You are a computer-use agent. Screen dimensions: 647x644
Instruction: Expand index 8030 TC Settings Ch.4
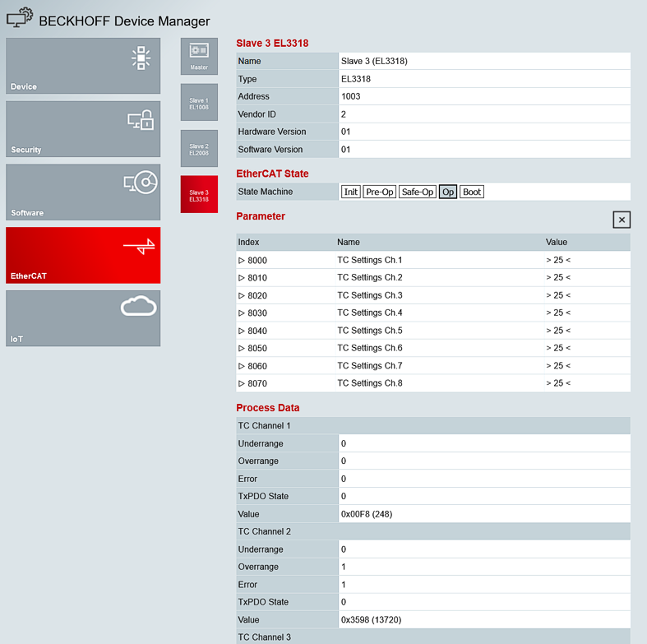click(242, 313)
